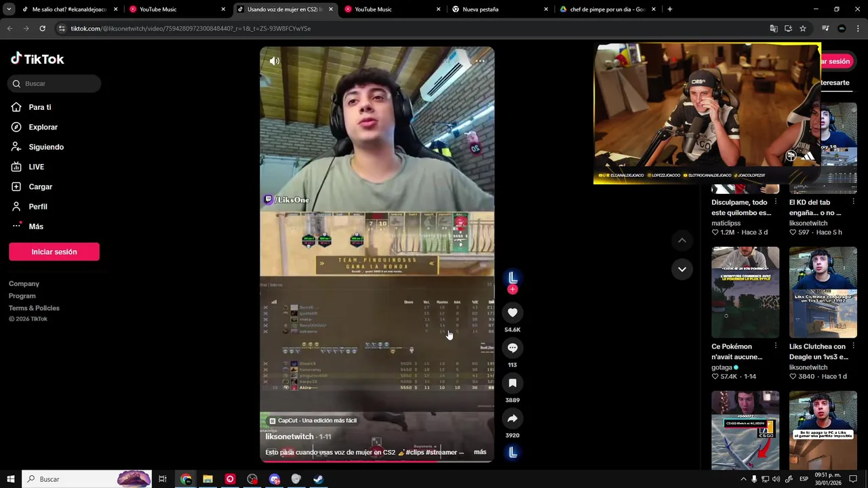Image resolution: width=868 pixels, height=488 pixels.
Task: Go to previous video with up arrow
Action: click(682, 241)
